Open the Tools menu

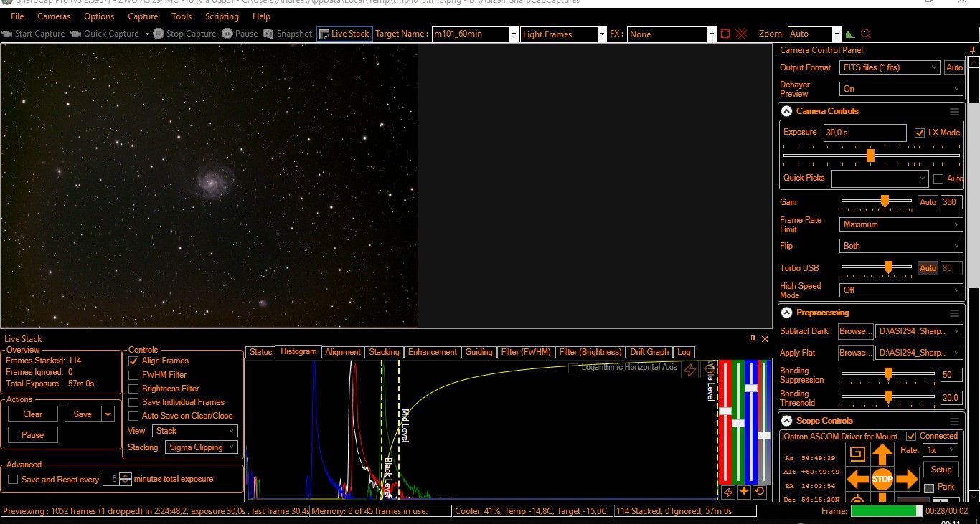182,16
